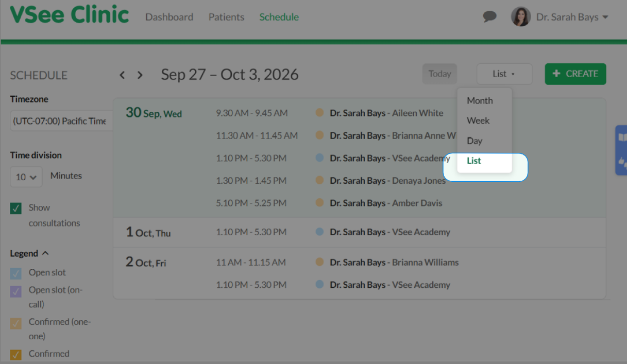Toggle the bottom Confirmed legend checkbox
Viewport: 627px width, 364px height.
coord(16,354)
